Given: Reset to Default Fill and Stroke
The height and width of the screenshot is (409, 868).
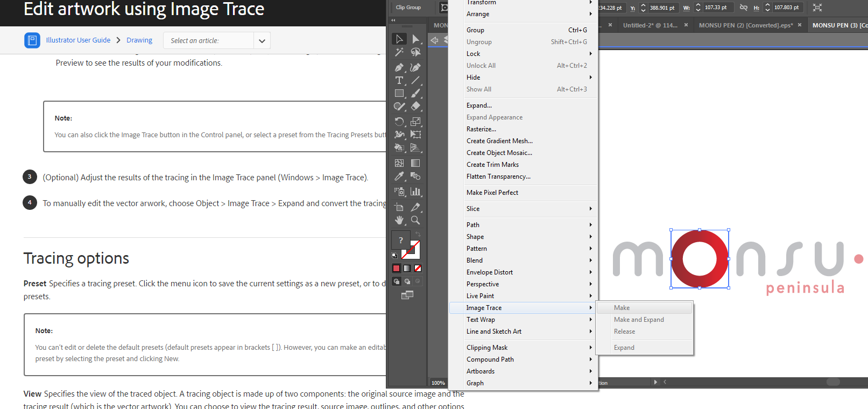Looking at the screenshot, I should pyautogui.click(x=394, y=256).
